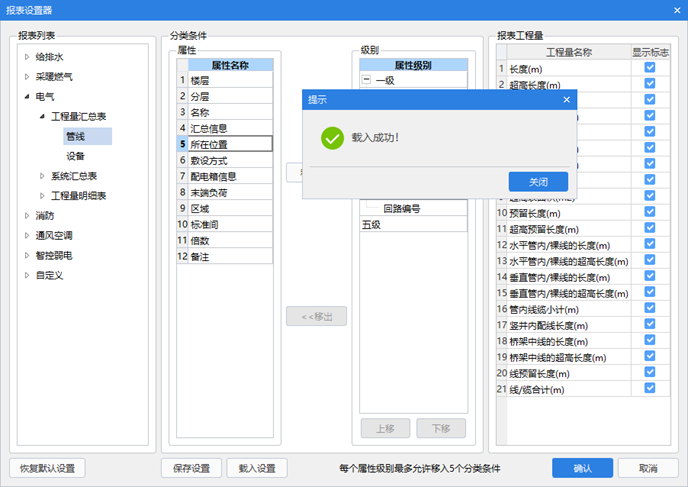Open 载入设置 to load settings
This screenshot has width=688, height=487.
coord(256,468)
